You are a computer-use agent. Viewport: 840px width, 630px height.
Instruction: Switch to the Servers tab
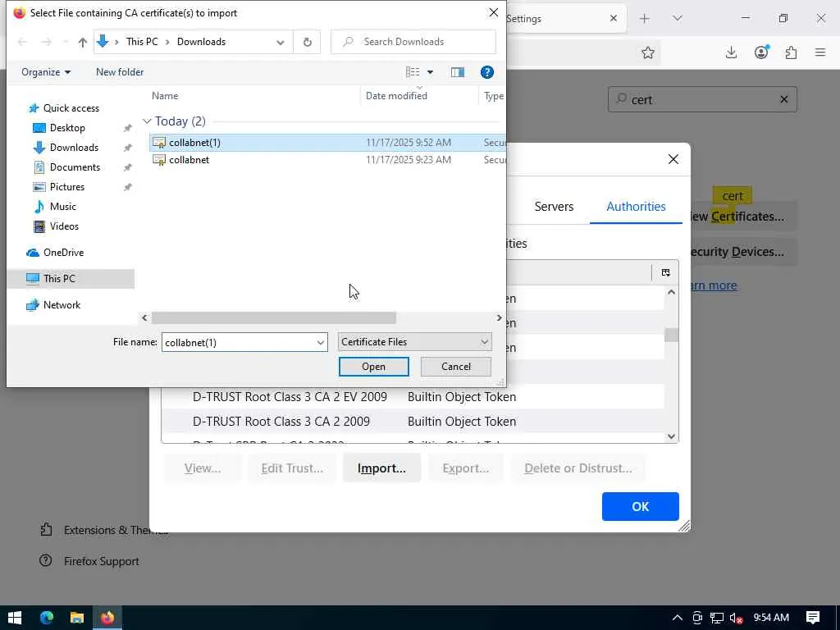[x=554, y=207]
